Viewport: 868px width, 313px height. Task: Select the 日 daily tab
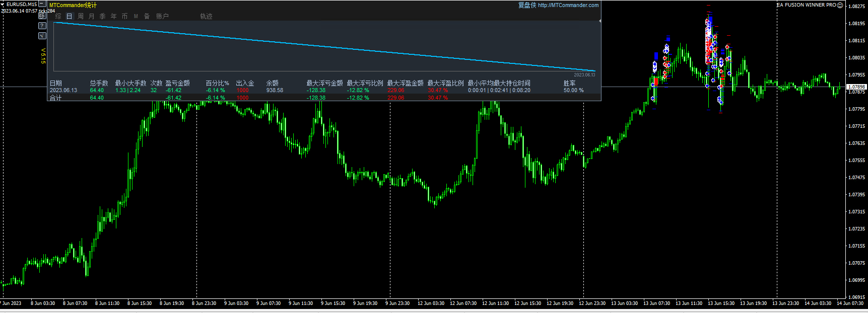point(70,17)
